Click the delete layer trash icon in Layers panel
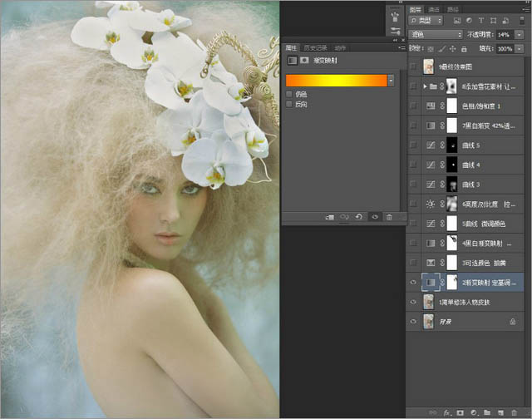The image size is (532, 419). [x=515, y=412]
